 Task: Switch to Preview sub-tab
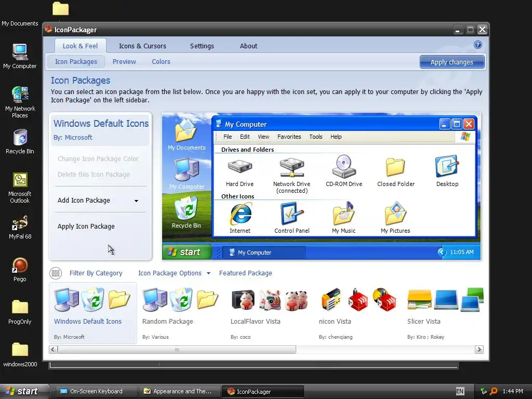tap(124, 62)
